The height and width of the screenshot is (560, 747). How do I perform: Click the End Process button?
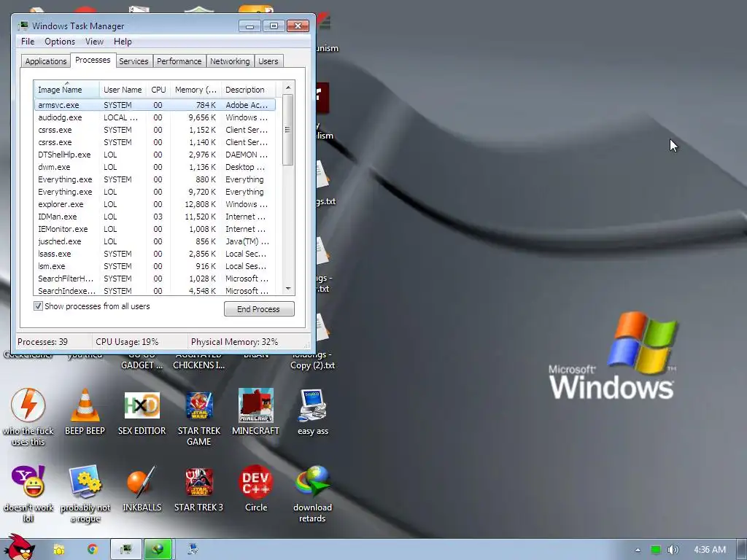(259, 308)
